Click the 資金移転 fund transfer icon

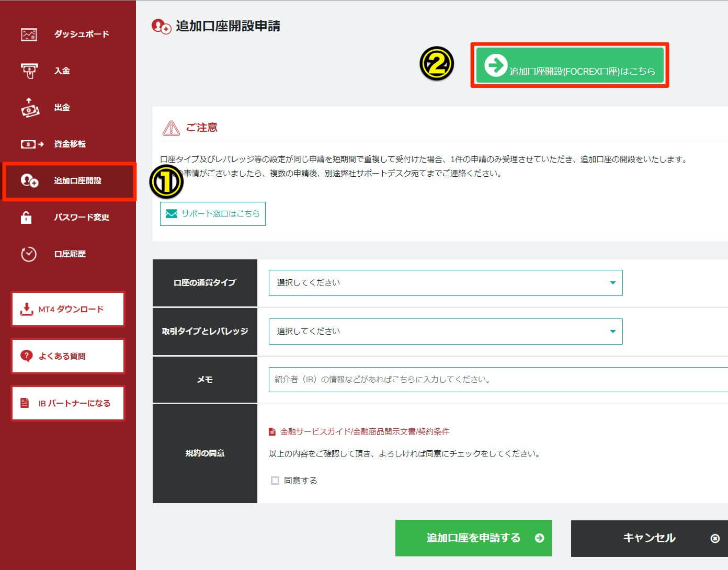[x=31, y=144]
